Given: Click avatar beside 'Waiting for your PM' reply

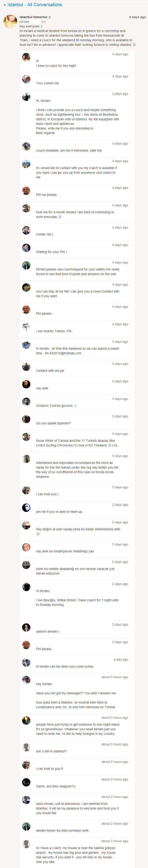Looking at the screenshot, I should click(26, 248).
